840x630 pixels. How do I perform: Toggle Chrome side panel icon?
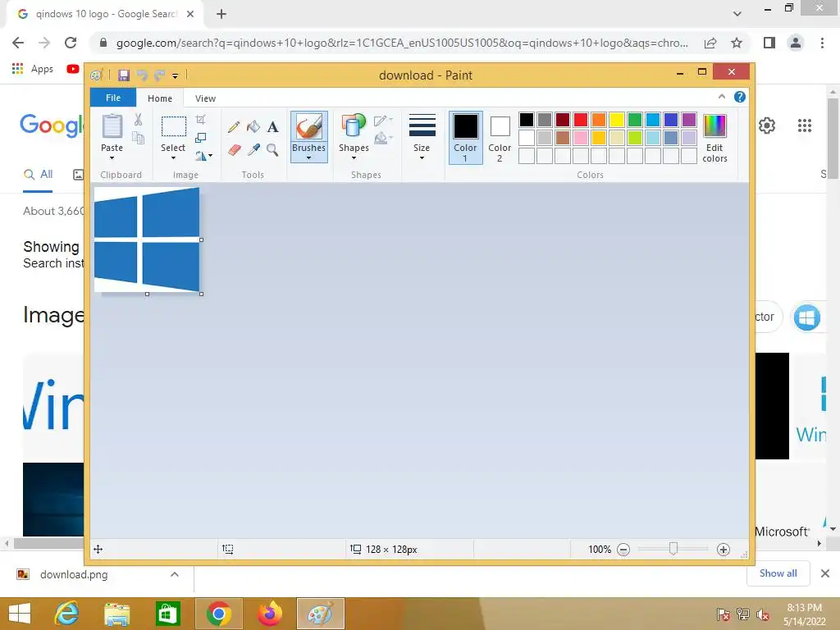pos(769,43)
